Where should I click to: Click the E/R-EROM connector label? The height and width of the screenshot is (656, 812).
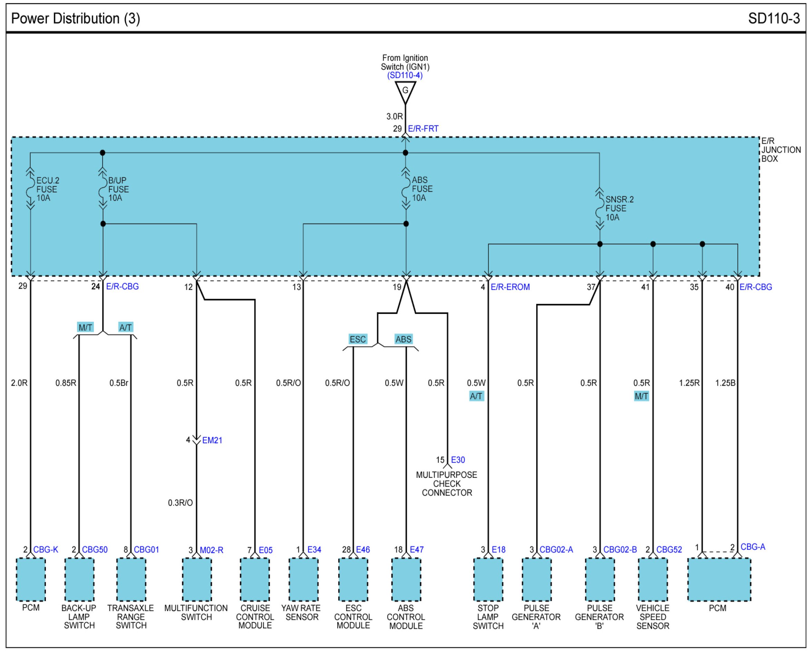click(x=510, y=287)
